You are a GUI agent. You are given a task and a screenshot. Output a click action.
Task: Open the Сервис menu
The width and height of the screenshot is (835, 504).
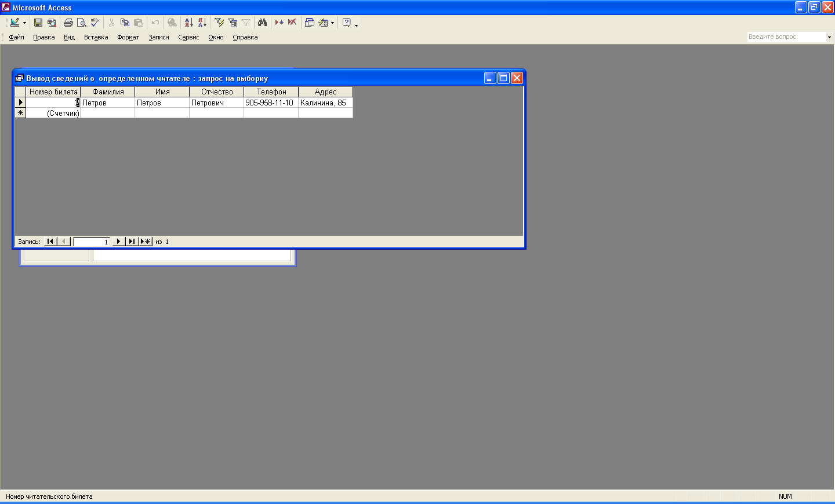[x=188, y=37]
